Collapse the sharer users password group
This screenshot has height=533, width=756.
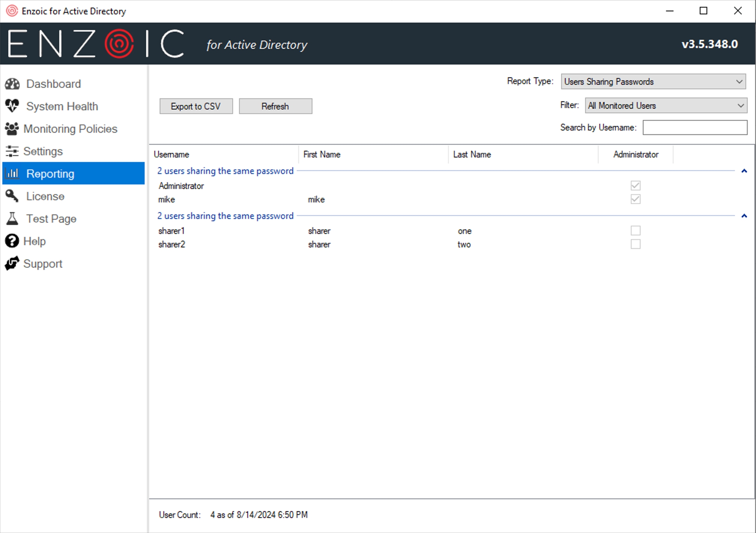point(744,216)
